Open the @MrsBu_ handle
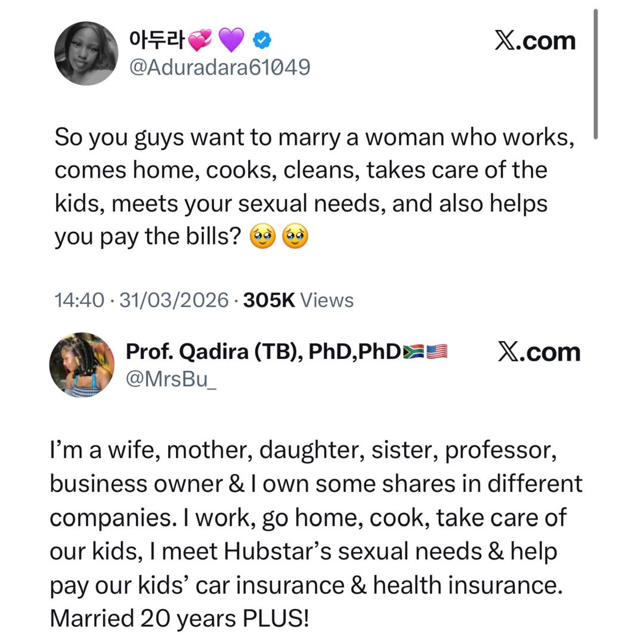The height and width of the screenshot is (644, 644). point(171,379)
